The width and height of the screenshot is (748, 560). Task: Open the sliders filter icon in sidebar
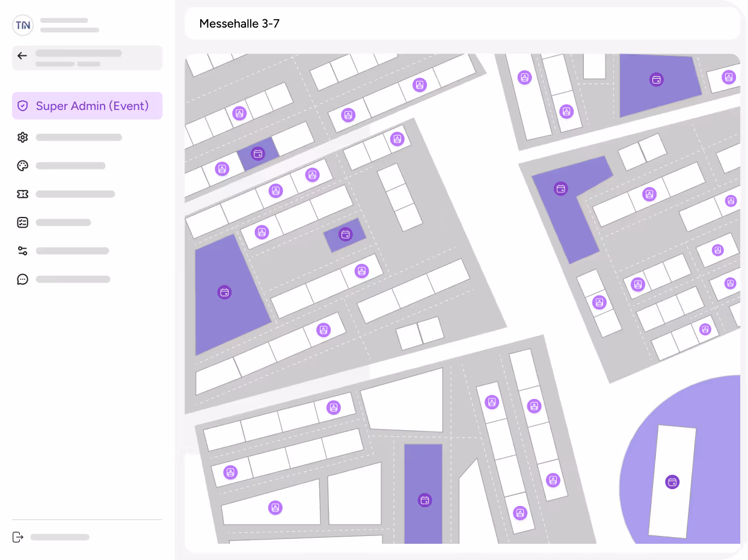[23, 251]
